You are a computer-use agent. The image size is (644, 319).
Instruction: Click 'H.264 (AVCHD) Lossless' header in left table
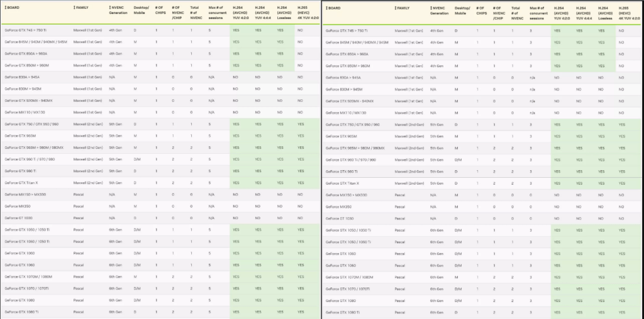(284, 13)
